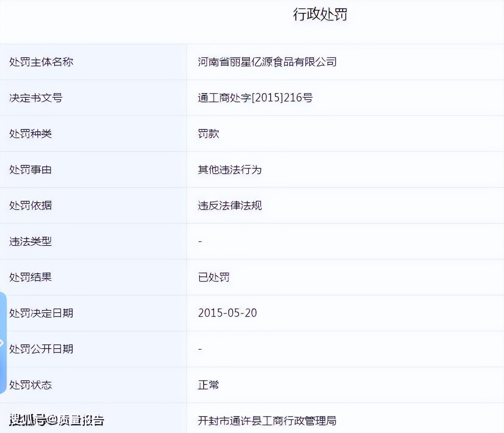
Task: Select the date 2015-05-20 cell
Action: [227, 313]
